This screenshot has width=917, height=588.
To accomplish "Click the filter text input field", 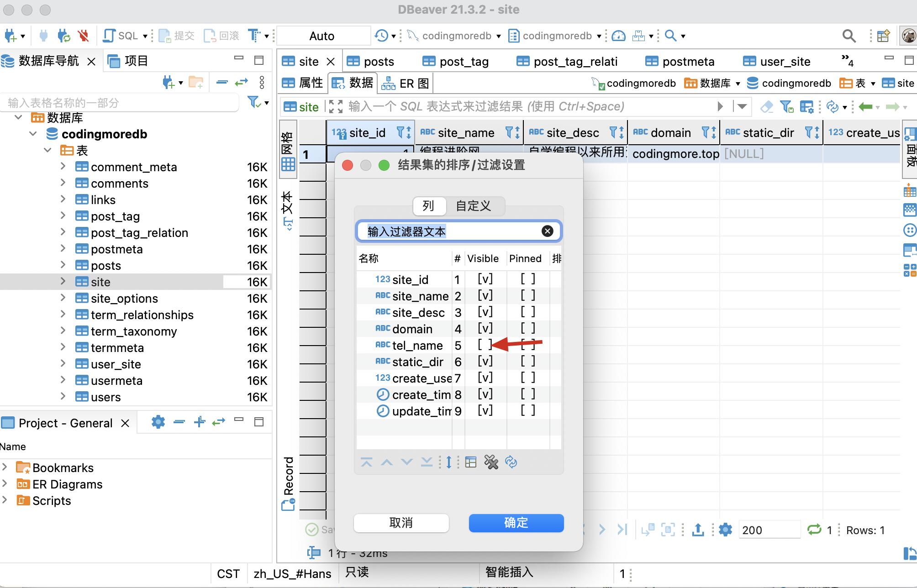I will pos(452,231).
